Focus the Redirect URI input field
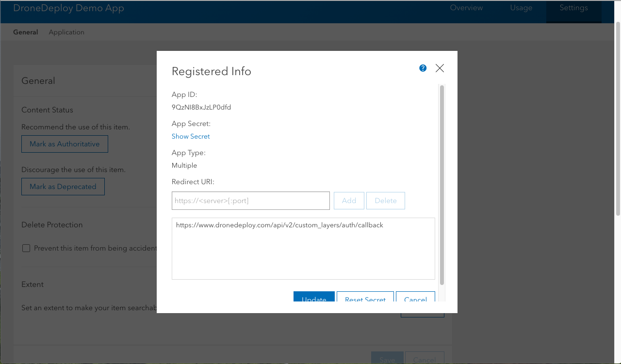The image size is (621, 364). [x=251, y=201]
